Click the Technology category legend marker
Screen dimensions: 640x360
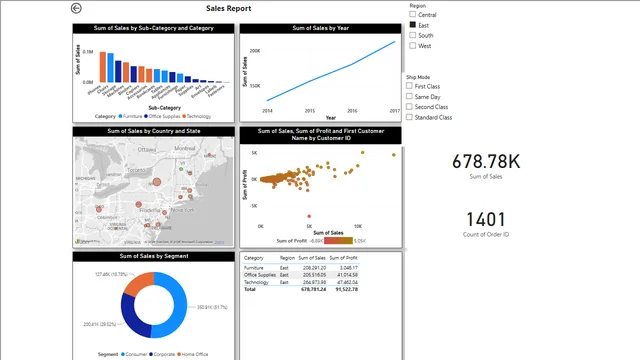[x=184, y=116]
